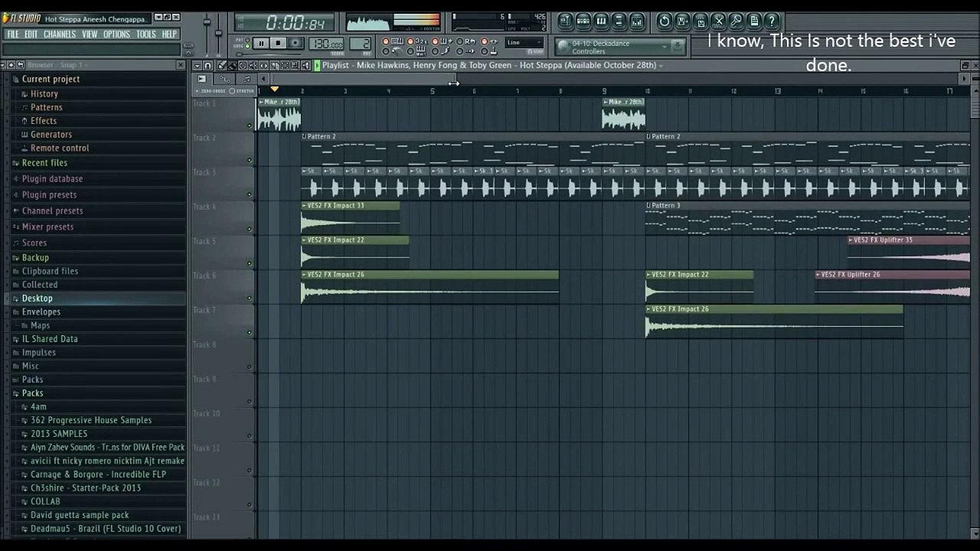The image size is (980, 551).
Task: Toggle the Stretch option in Playlist
Action: pyautogui.click(x=242, y=91)
